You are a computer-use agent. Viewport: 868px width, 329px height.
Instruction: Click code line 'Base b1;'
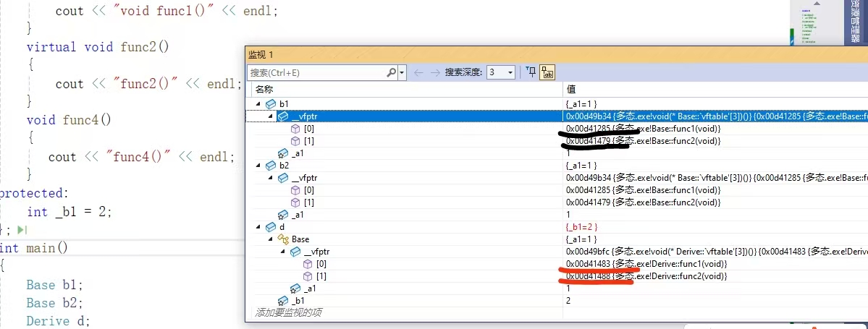coord(54,285)
